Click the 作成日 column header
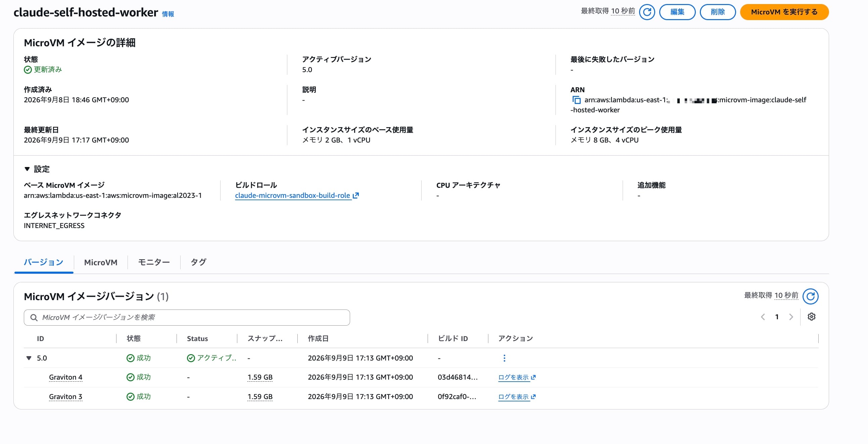868x444 pixels. click(x=318, y=339)
